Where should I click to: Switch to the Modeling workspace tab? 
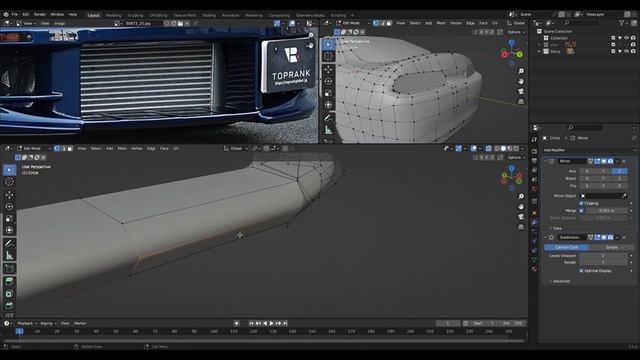(x=113, y=16)
